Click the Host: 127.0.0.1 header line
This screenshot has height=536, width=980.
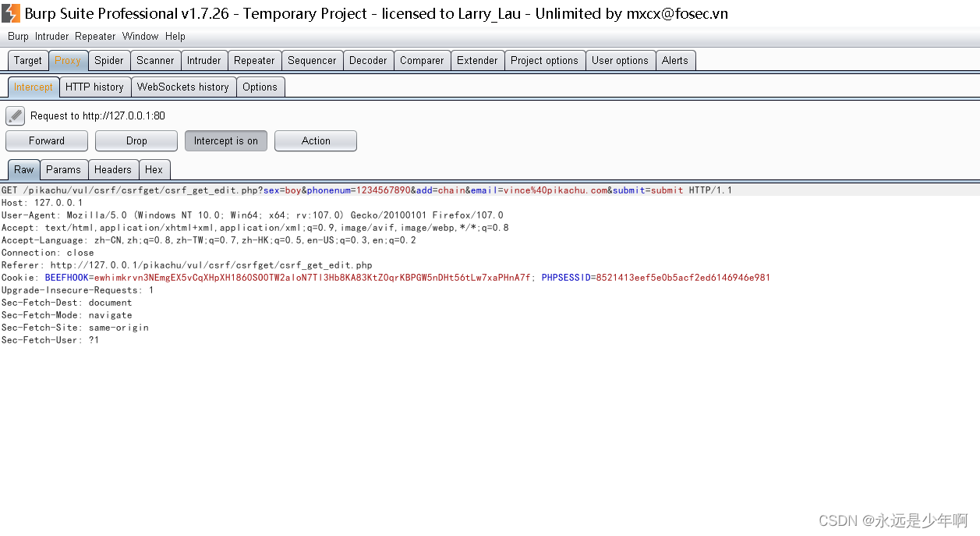pos(42,203)
